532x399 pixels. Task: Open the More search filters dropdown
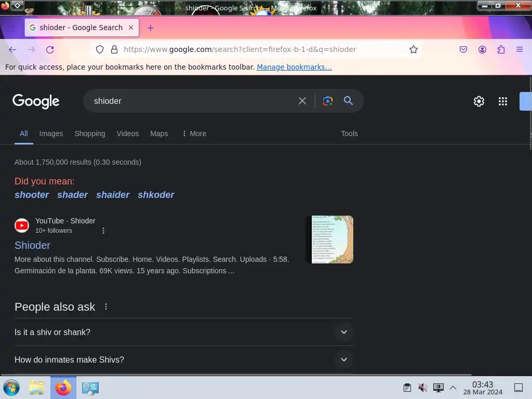coord(194,134)
